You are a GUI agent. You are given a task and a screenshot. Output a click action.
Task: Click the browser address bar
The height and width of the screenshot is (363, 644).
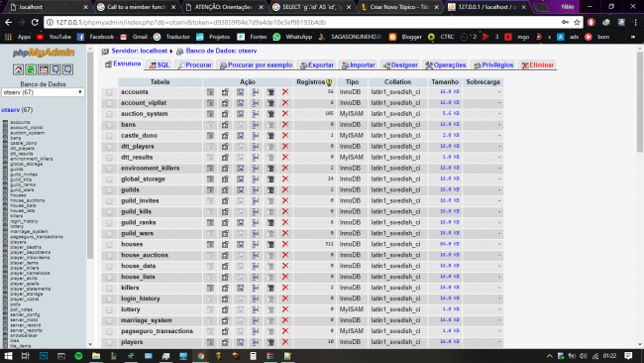point(304,22)
